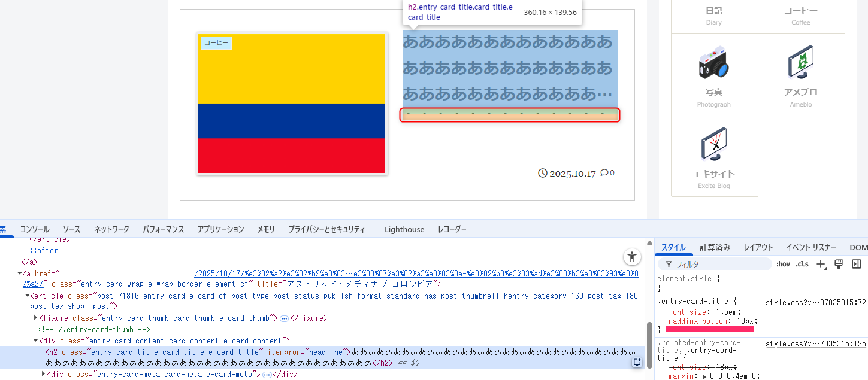868x380 pixels.
Task: Toggle the .cls class editor button
Action: click(802, 264)
